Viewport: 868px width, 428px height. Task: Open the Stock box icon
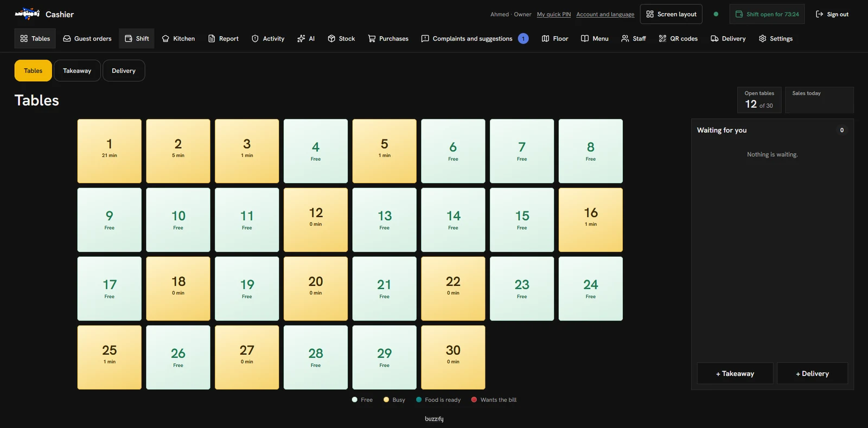[x=331, y=39]
